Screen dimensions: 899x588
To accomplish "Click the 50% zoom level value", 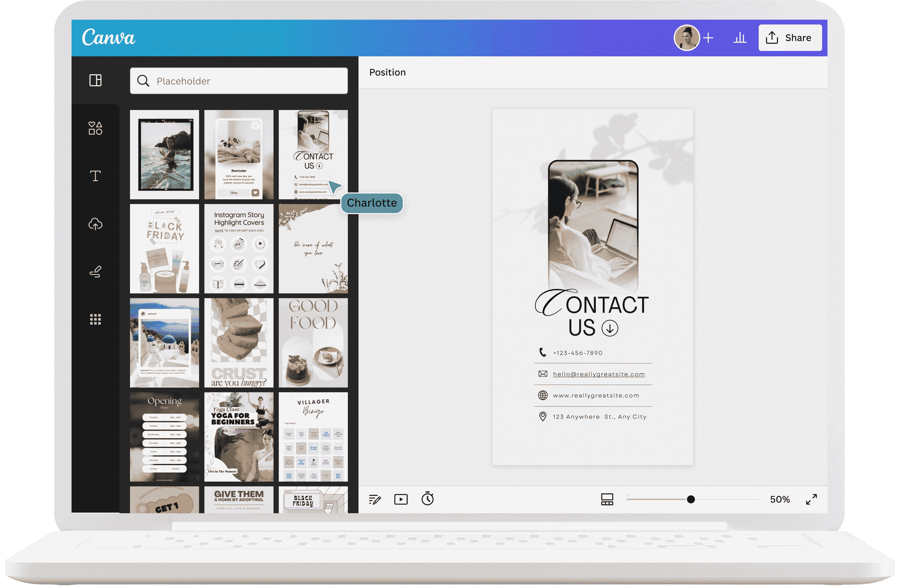I will [780, 499].
